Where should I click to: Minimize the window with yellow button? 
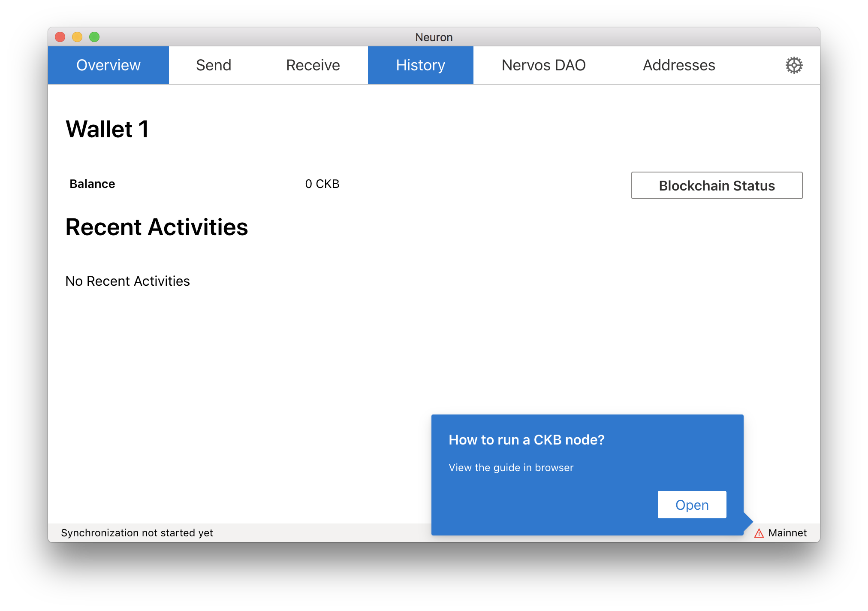pos(77,37)
